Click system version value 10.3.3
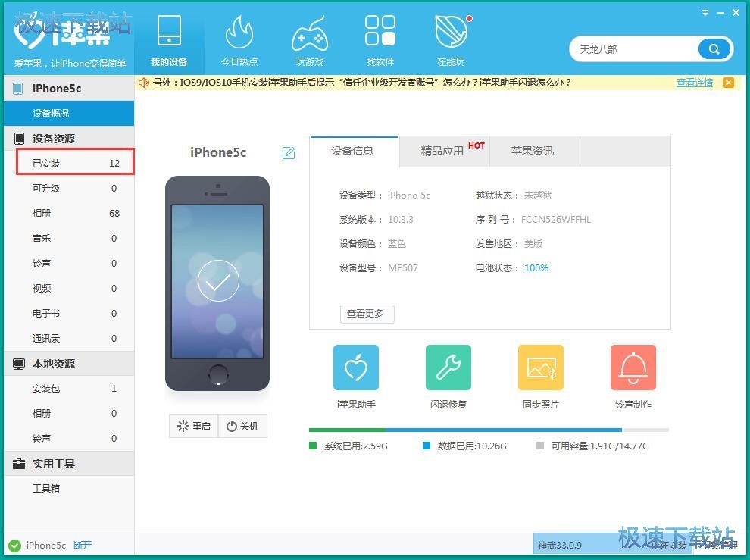750x560 pixels. 400,220
